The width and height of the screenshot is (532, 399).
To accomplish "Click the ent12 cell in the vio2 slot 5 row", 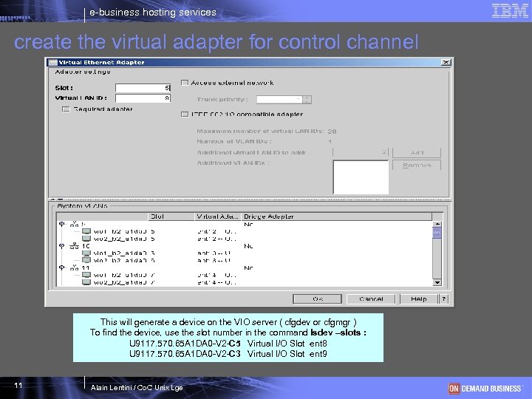I will point(216,239).
